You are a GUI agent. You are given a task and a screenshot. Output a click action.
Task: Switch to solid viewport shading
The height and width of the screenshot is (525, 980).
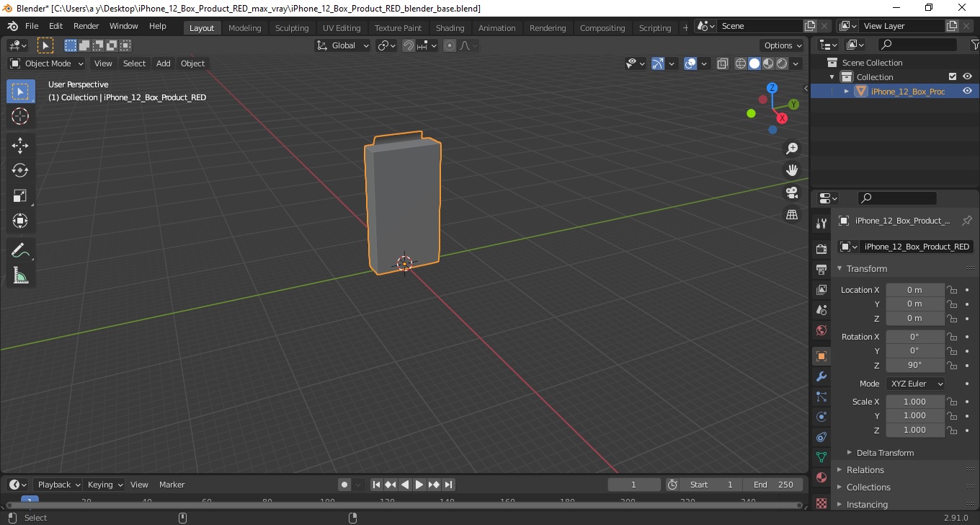[754, 63]
